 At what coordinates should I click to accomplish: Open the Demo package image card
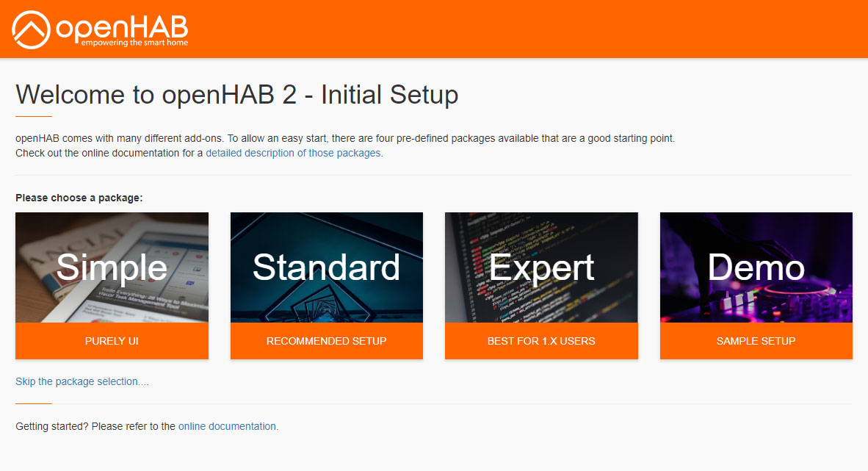point(756,267)
